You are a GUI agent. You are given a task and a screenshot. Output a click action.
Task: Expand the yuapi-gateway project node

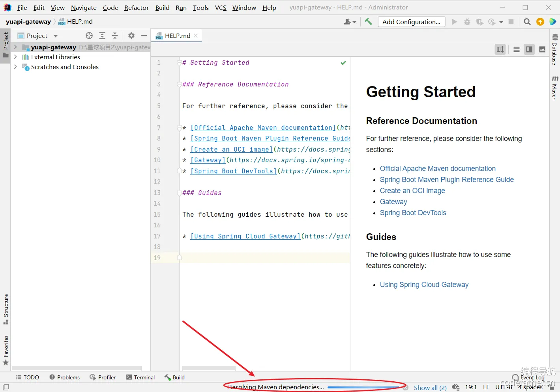click(x=15, y=47)
